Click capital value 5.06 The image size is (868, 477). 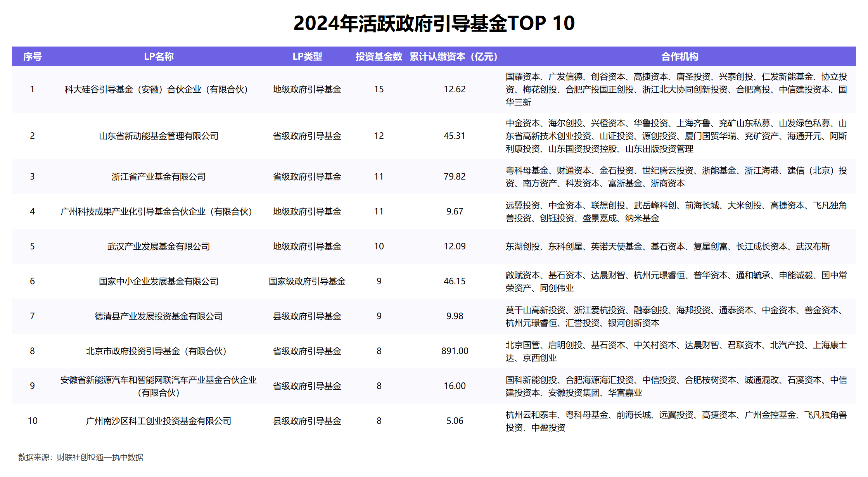pos(455,421)
